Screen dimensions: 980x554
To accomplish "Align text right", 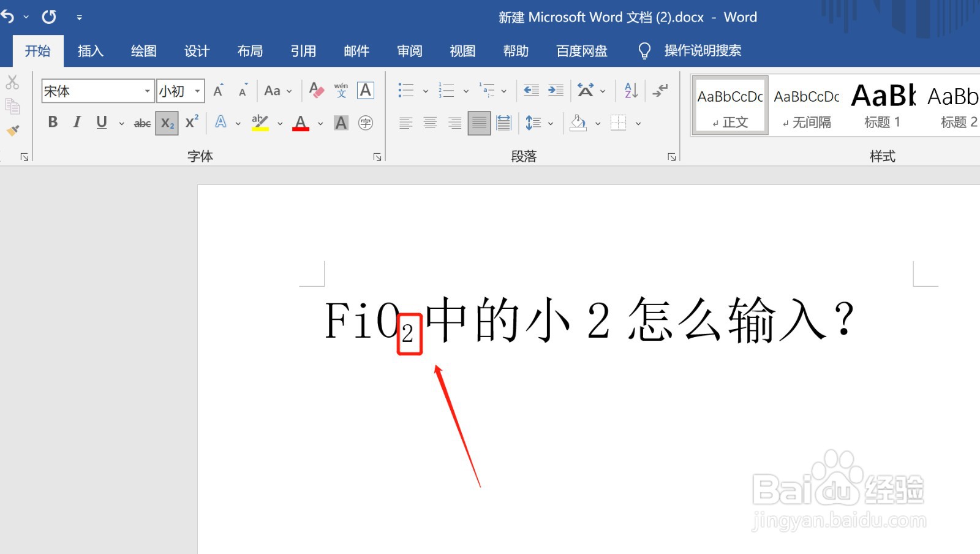I will 454,123.
